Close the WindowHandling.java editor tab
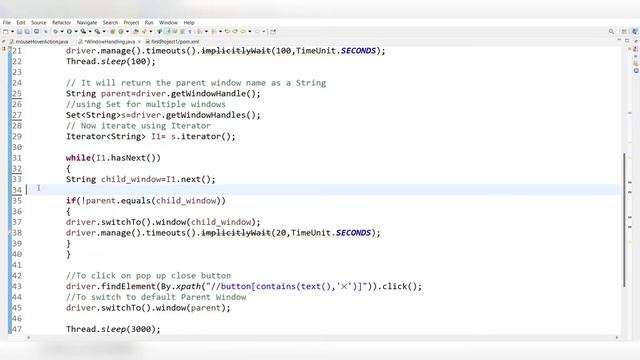The width and height of the screenshot is (640, 360). click(140, 42)
